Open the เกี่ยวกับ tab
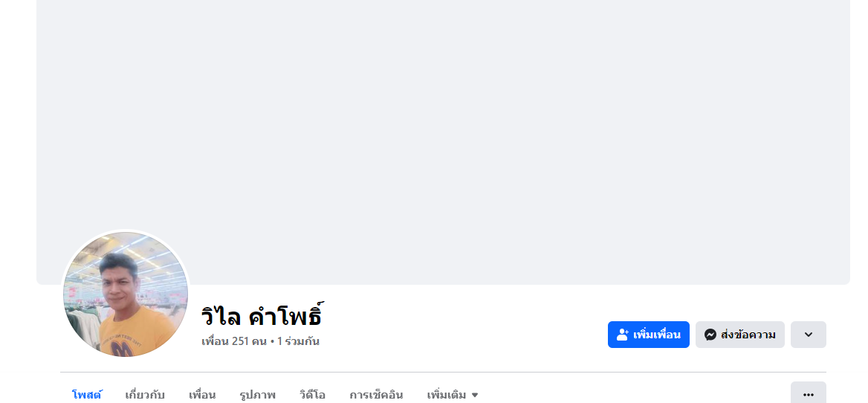The width and height of the screenshot is (868, 403). pyautogui.click(x=145, y=395)
